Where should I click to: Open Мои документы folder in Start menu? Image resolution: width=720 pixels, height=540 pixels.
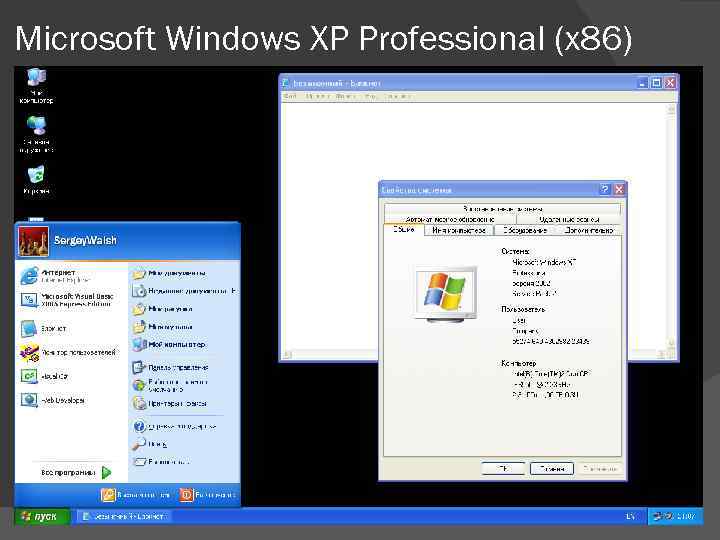(169, 273)
